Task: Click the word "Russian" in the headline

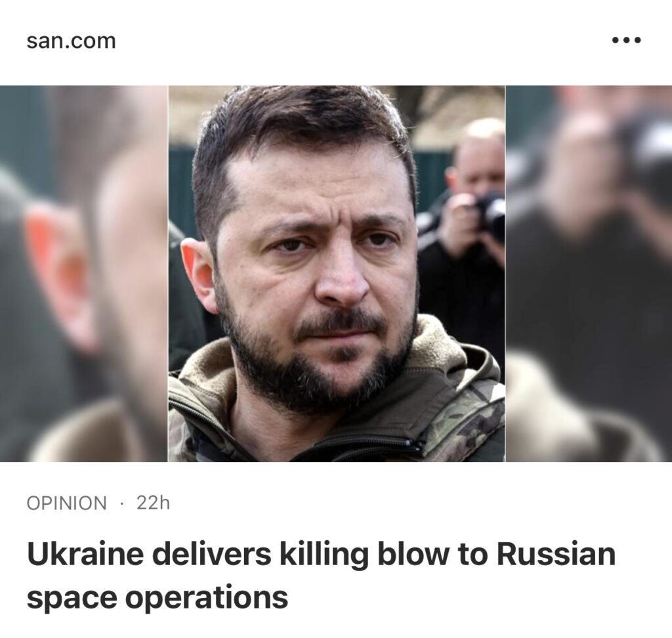Action: point(556,554)
